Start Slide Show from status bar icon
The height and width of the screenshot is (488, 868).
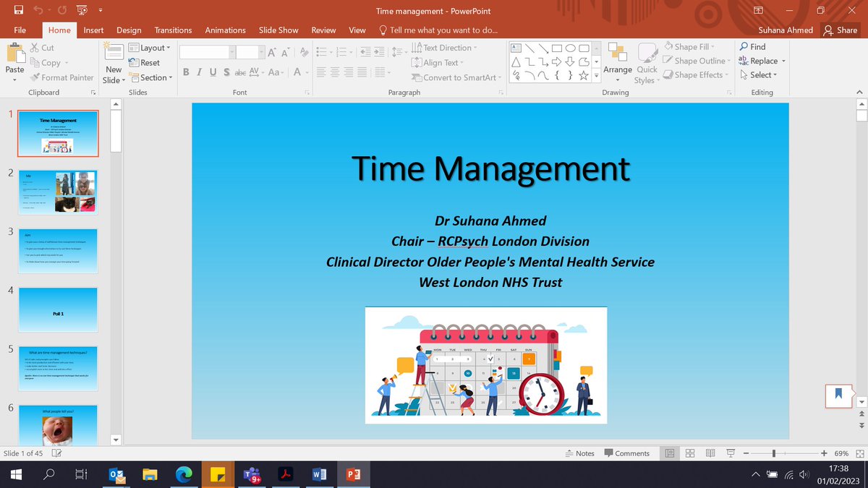click(x=731, y=453)
